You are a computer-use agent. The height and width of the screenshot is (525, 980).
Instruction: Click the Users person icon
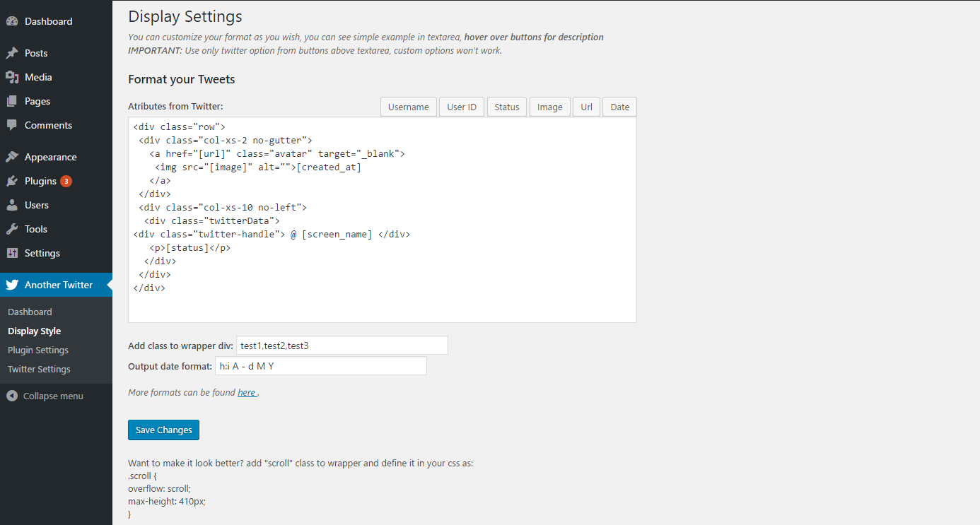(12, 205)
